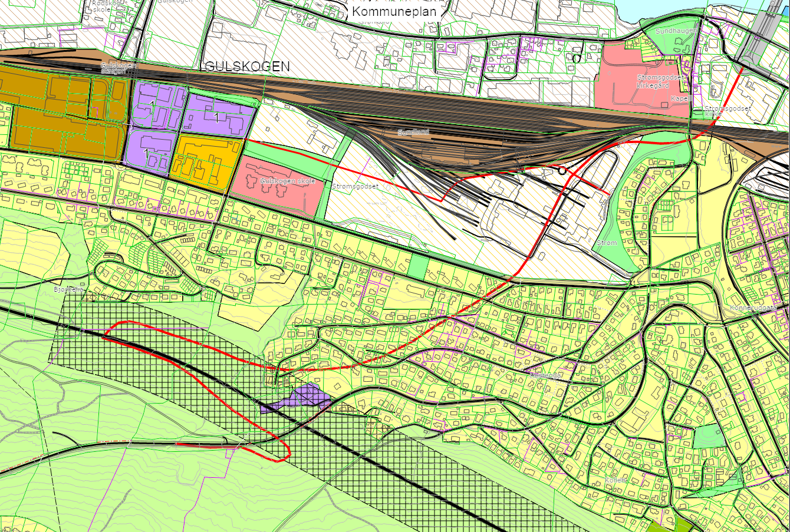Click the Kapell label

pyautogui.click(x=681, y=98)
